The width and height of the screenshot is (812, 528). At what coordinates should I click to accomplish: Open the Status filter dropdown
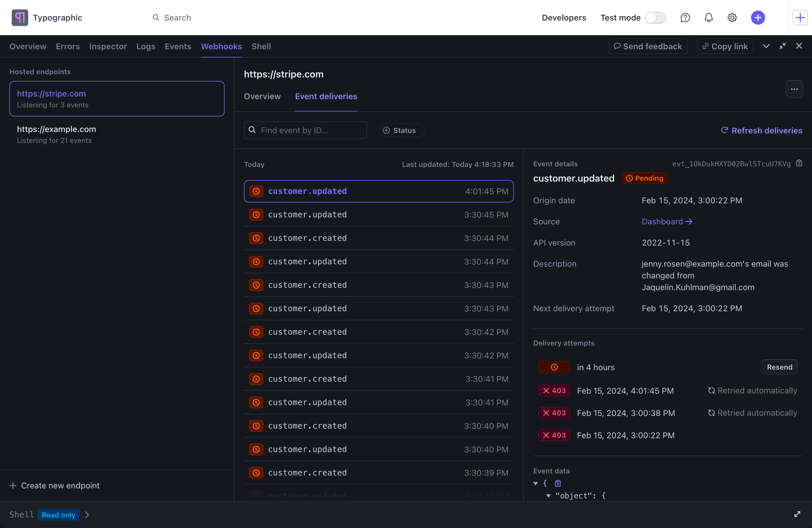tap(399, 130)
